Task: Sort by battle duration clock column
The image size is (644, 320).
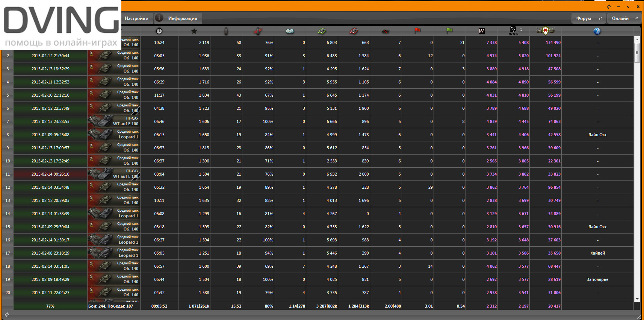Action: pyautogui.click(x=159, y=31)
